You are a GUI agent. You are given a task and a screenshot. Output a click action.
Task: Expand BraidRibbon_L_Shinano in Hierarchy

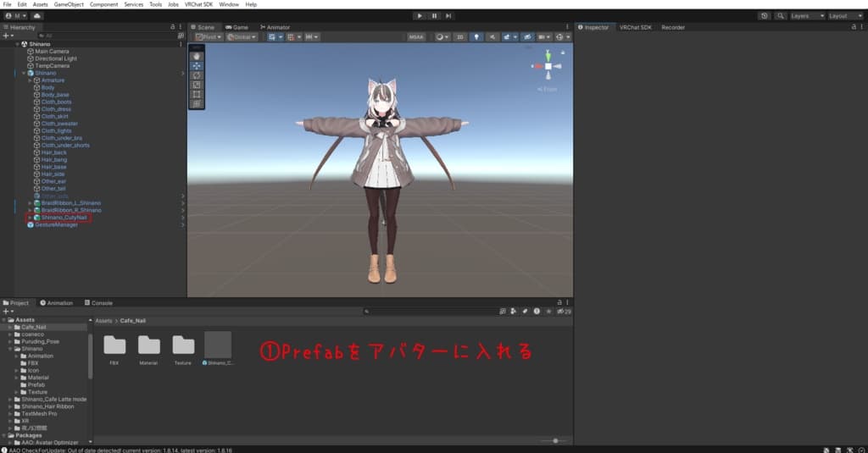point(30,203)
